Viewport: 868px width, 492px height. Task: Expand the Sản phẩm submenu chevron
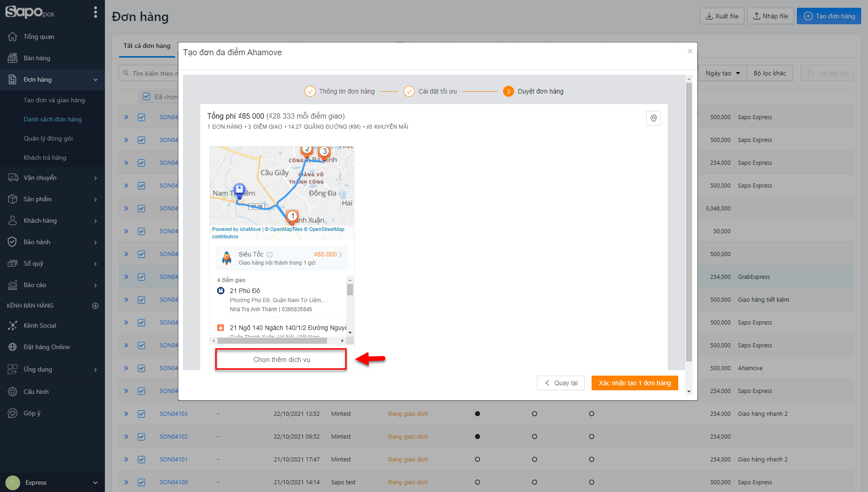95,199
